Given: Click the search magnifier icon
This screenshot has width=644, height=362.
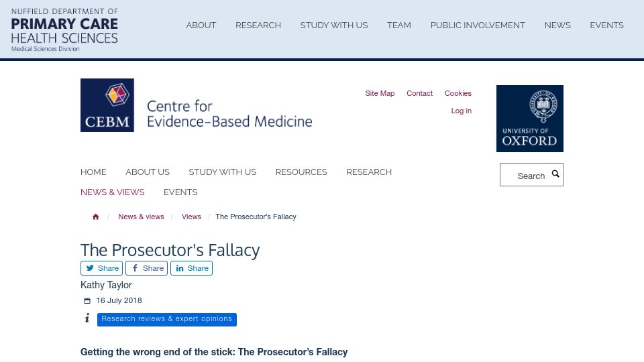Looking at the screenshot, I should 555,174.
